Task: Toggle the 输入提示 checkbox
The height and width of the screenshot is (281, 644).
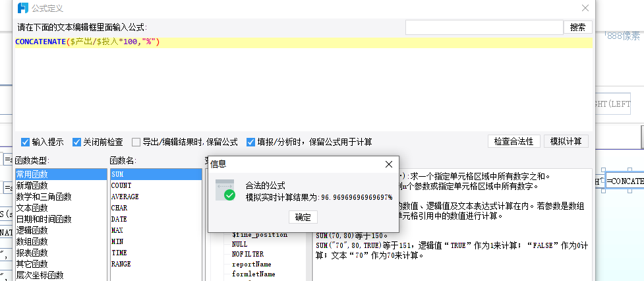Action: [25, 142]
